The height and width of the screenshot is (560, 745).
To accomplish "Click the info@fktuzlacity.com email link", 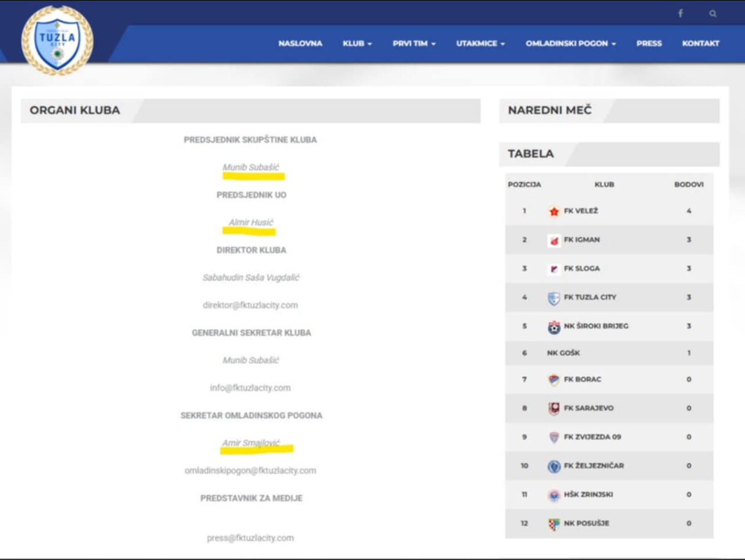I will pos(250,388).
